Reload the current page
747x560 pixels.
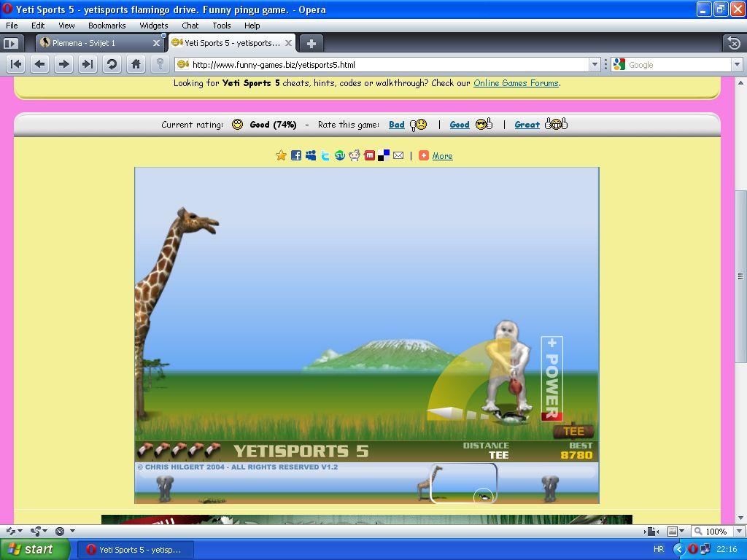tap(112, 64)
